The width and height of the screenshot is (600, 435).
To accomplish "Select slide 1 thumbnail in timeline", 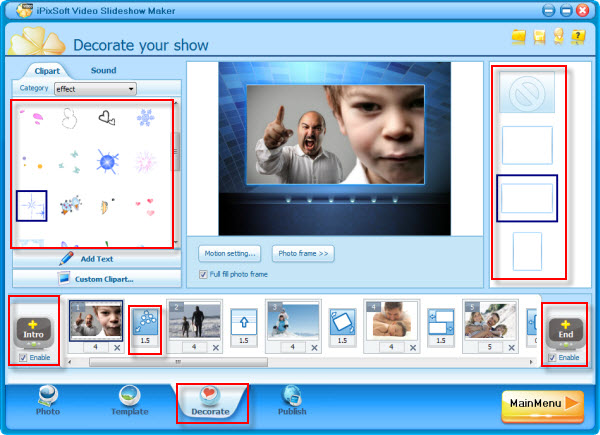I will coord(96,321).
